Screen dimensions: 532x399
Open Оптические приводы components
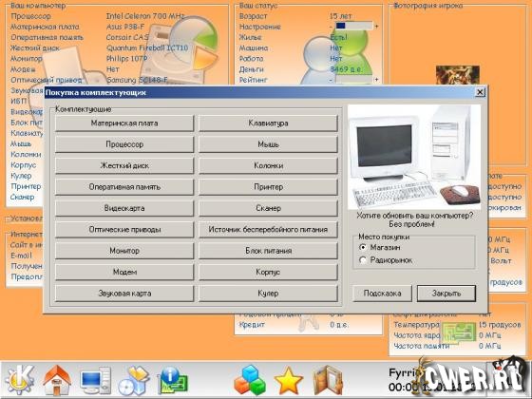124,230
